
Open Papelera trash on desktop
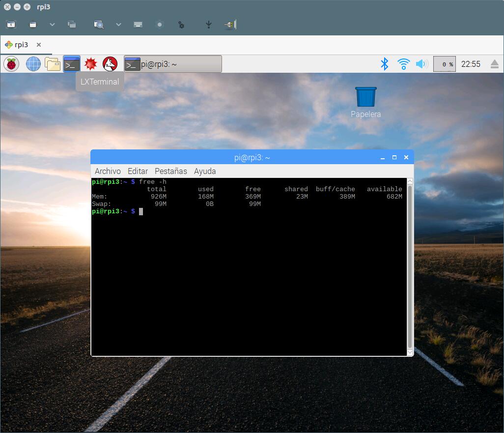(x=366, y=97)
